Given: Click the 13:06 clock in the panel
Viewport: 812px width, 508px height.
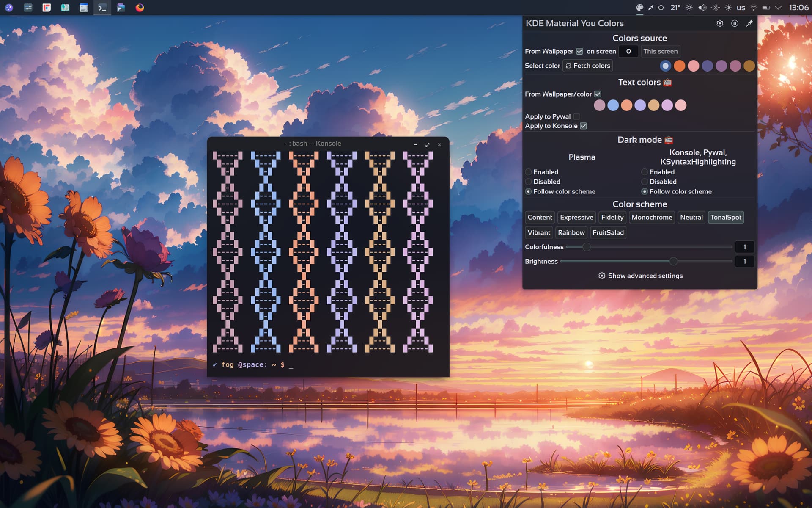Looking at the screenshot, I should pos(799,8).
